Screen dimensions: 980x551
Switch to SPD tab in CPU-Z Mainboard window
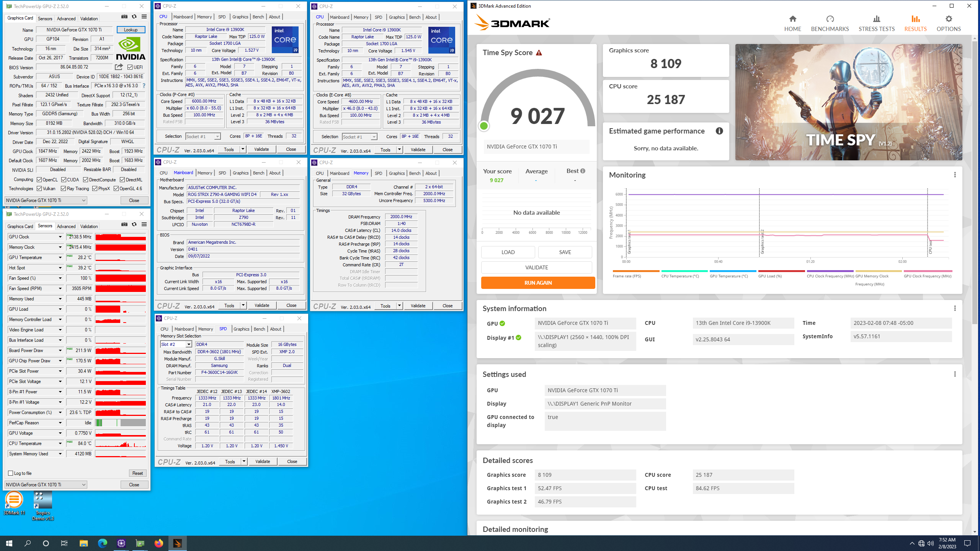pyautogui.click(x=222, y=173)
